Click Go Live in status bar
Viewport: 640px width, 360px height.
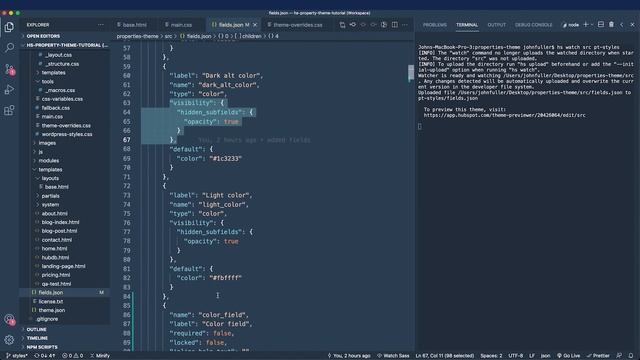(569, 356)
